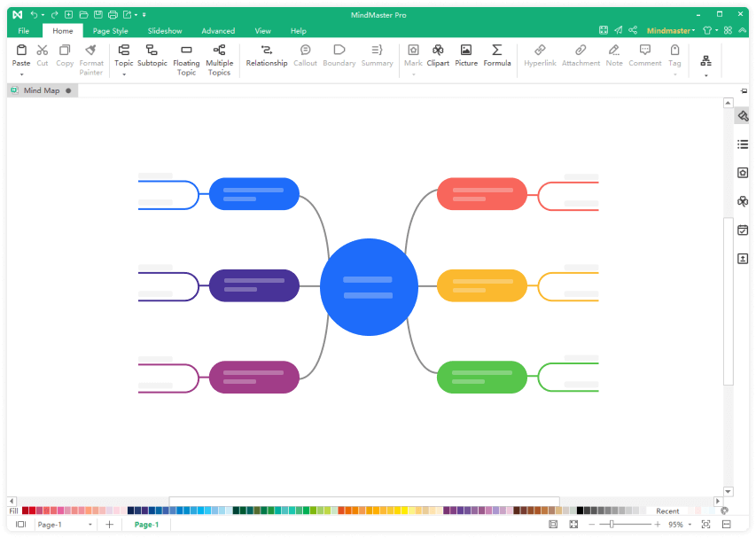Select the green Page-1 page tab
The height and width of the screenshot is (538, 756).
pos(146,525)
